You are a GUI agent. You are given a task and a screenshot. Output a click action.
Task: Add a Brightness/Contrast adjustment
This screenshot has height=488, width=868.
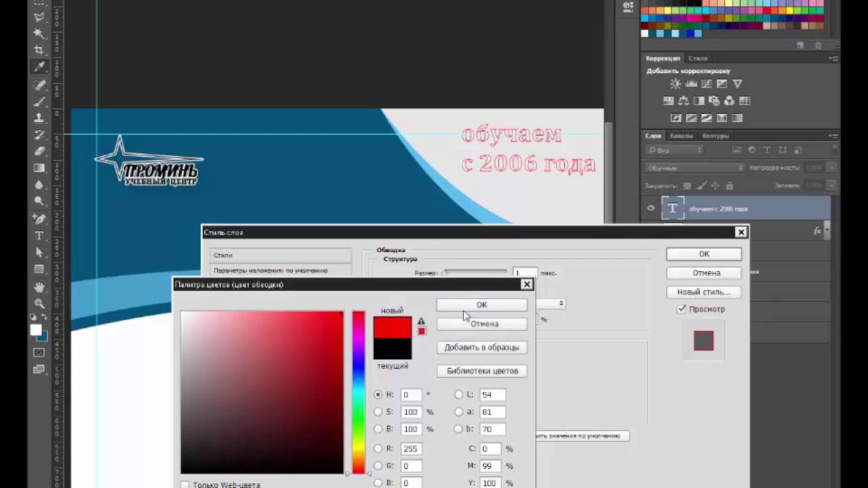675,84
